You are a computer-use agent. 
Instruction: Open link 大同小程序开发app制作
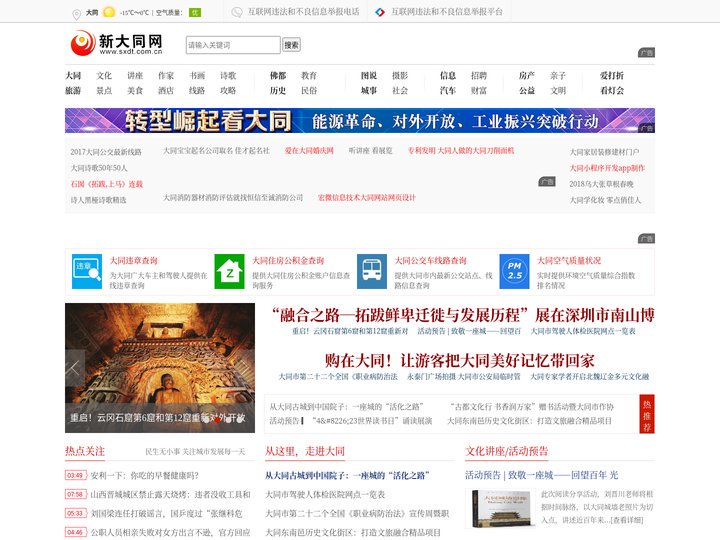click(607, 168)
